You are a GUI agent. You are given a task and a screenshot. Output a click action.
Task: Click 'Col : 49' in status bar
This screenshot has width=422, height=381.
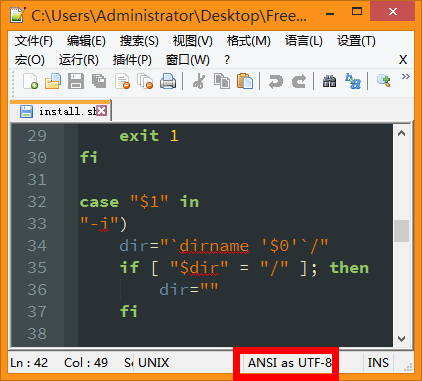tap(86, 363)
